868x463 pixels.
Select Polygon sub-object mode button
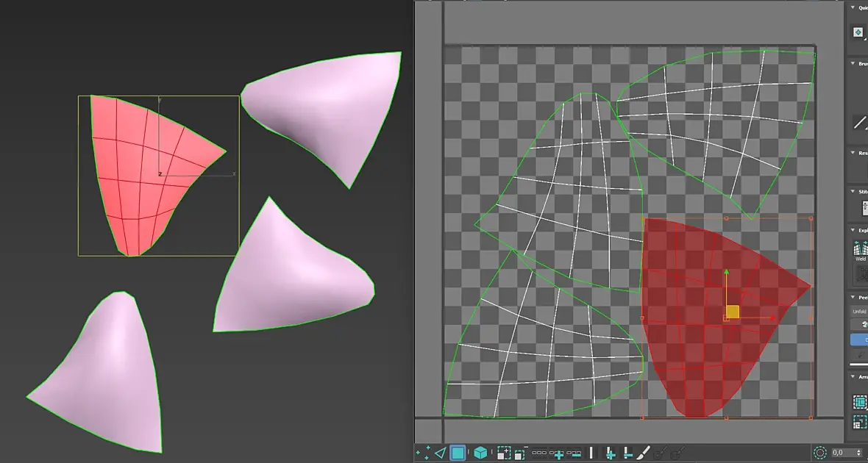point(458,453)
